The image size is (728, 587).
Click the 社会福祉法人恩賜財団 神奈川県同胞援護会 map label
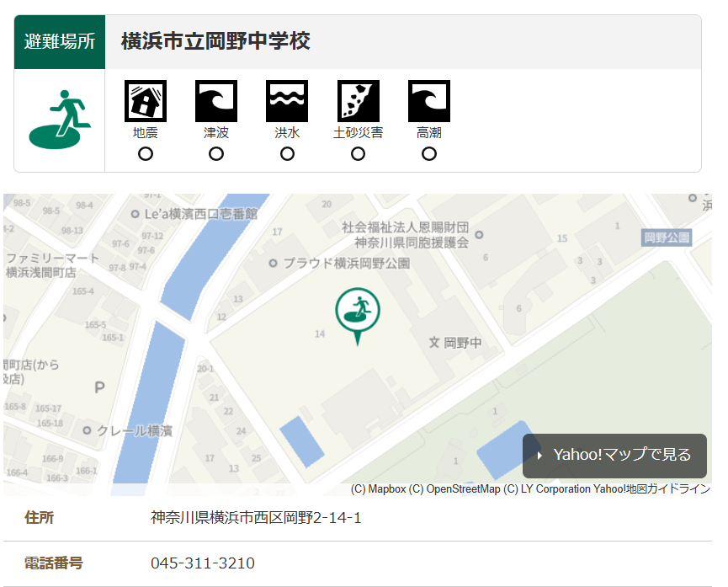[406, 235]
